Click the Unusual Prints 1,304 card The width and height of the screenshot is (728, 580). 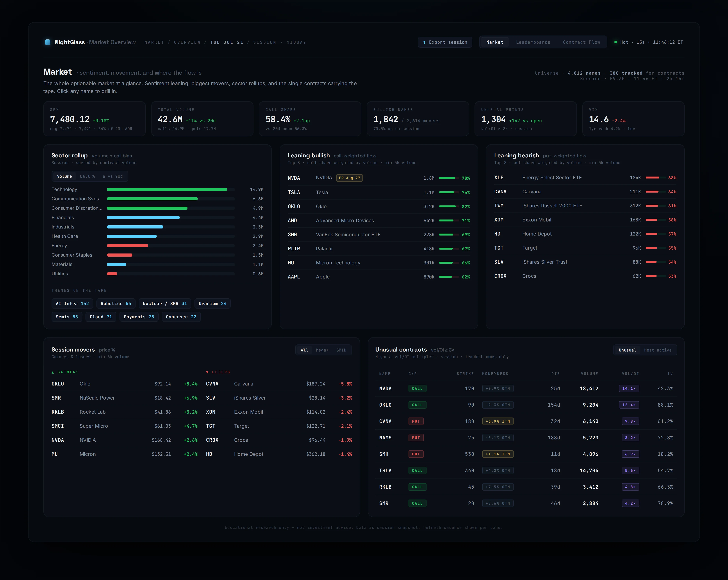click(x=525, y=119)
